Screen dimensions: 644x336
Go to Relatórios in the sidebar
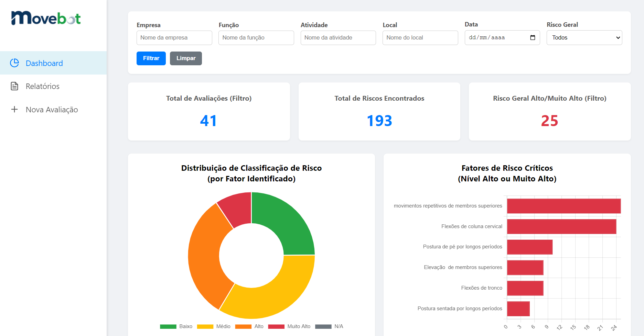coord(53,86)
